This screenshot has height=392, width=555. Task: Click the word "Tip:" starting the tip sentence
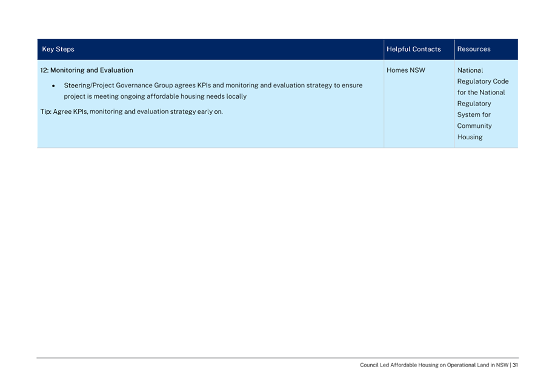46,111
